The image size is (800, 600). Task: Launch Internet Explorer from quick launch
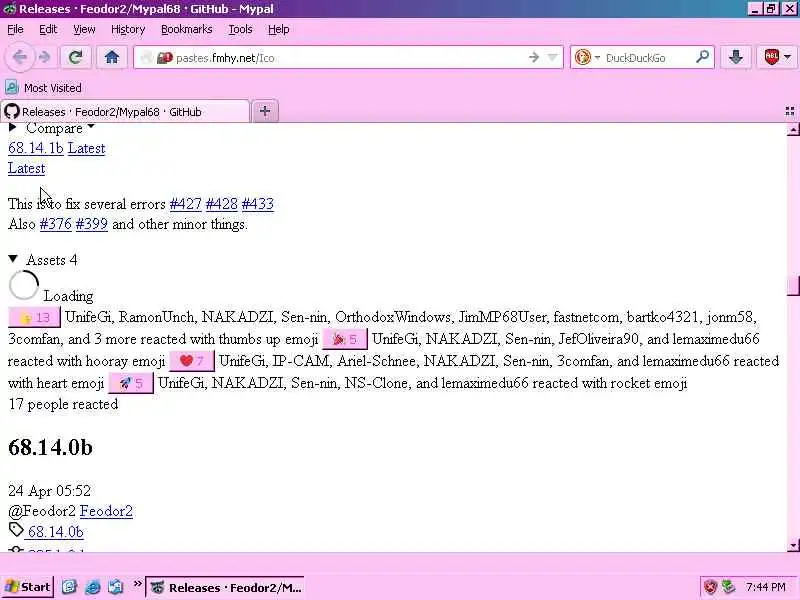coord(92,587)
